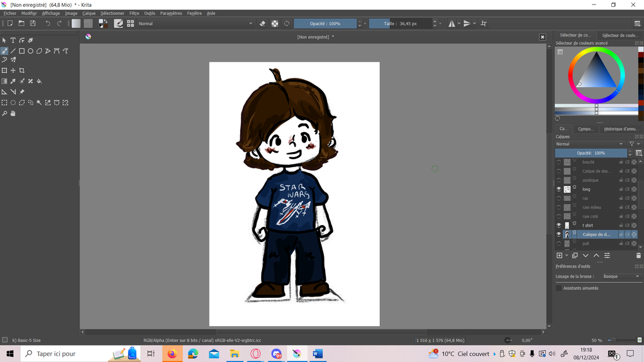This screenshot has height=362, width=644.
Task: Switch to the Historique d'annulation tab
Action: 621,129
